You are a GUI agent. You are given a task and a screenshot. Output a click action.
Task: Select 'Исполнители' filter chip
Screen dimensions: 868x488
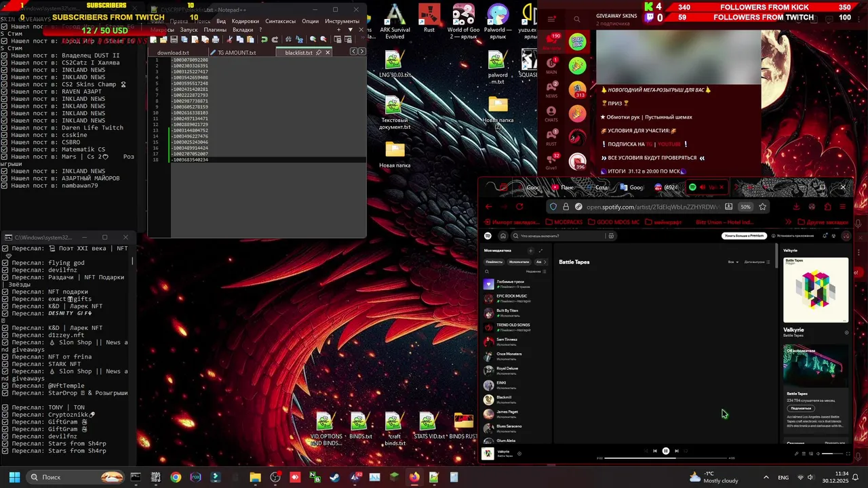[519, 262]
